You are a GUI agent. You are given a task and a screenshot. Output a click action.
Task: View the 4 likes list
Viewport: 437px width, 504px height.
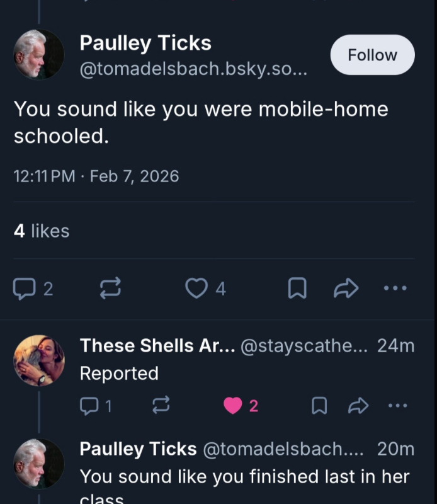tap(42, 231)
